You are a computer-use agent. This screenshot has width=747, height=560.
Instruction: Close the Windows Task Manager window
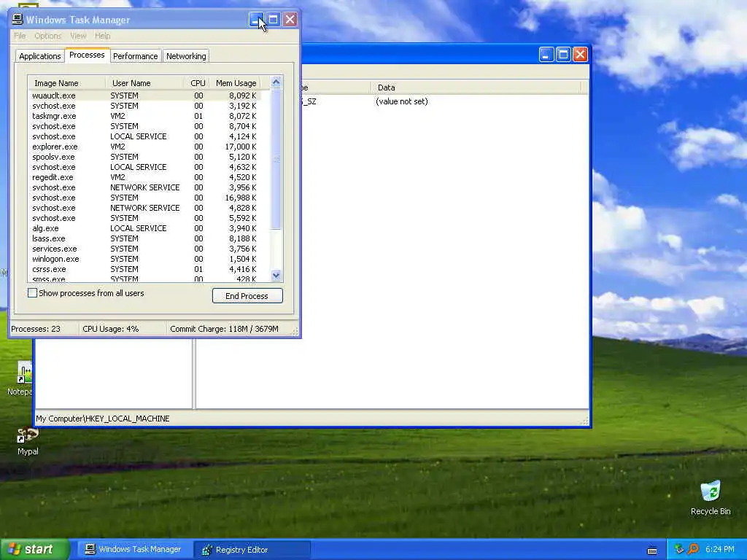[x=290, y=20]
